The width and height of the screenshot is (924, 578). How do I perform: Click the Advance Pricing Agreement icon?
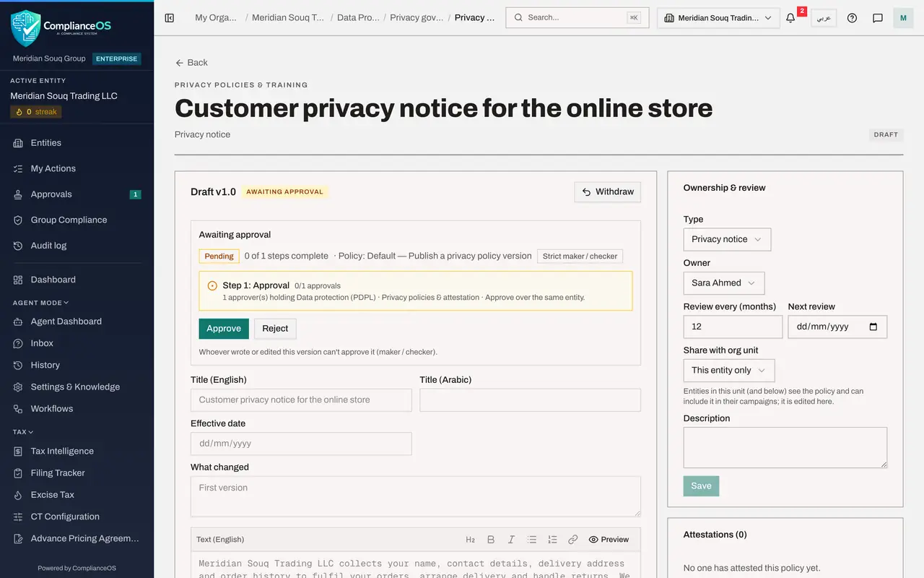[x=18, y=538]
